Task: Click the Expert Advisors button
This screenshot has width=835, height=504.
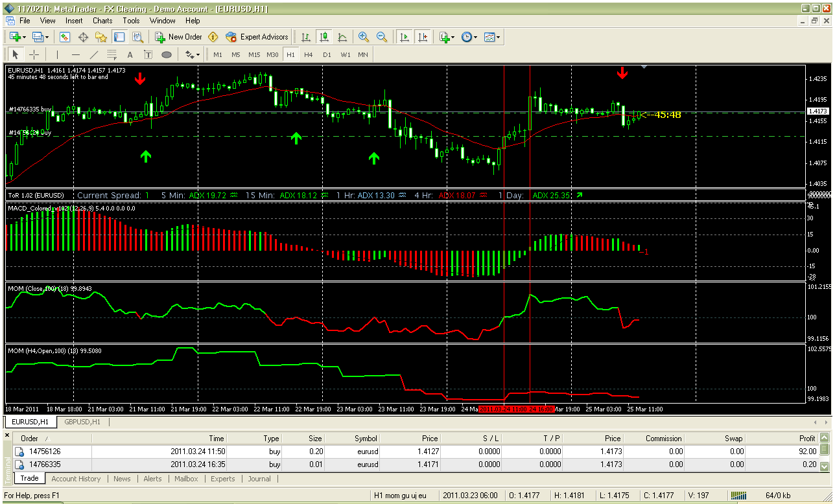Action: pyautogui.click(x=257, y=37)
